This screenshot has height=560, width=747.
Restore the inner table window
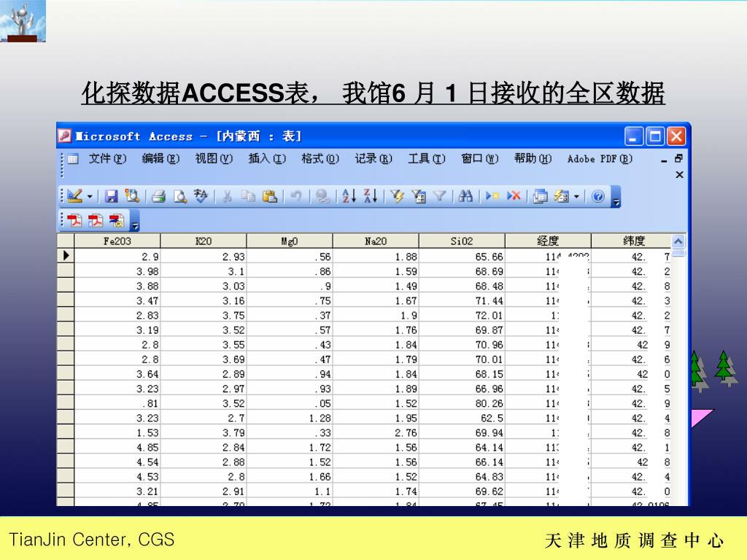click(x=679, y=158)
